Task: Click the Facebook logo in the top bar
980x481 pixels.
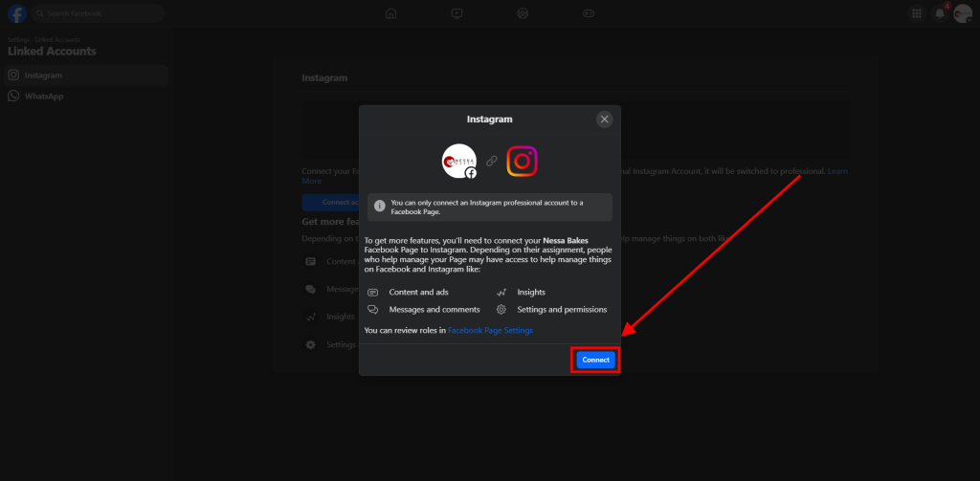Action: tap(17, 13)
